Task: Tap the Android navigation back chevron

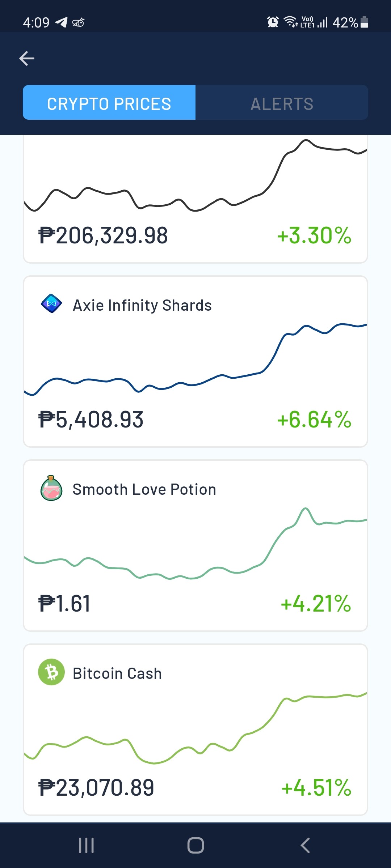Action: tap(305, 845)
